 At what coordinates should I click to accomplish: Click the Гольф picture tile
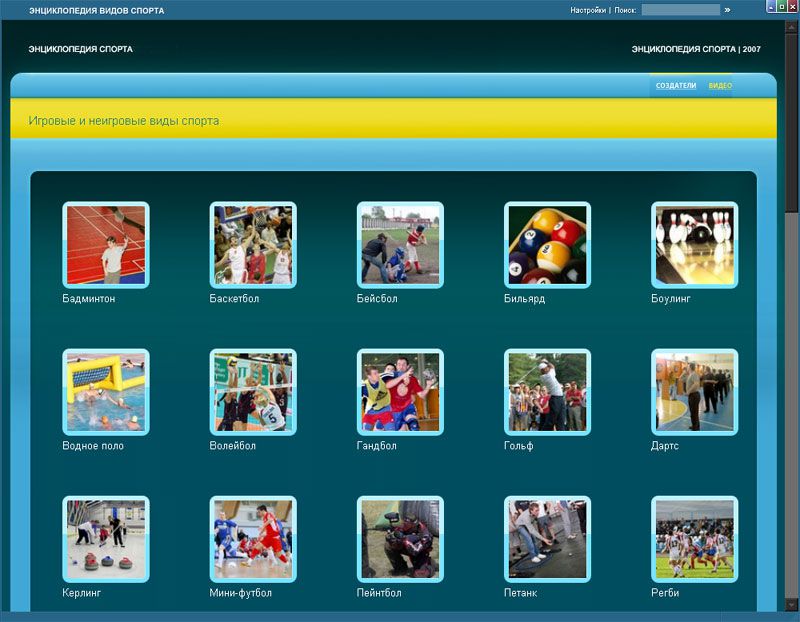click(x=547, y=392)
